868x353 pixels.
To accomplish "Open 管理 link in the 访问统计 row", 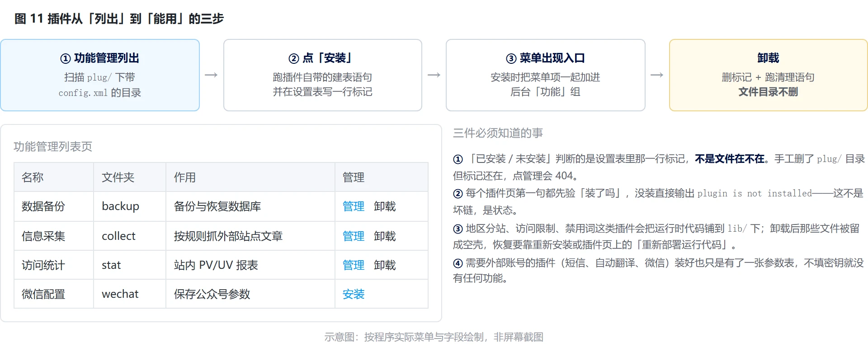I will tap(353, 265).
